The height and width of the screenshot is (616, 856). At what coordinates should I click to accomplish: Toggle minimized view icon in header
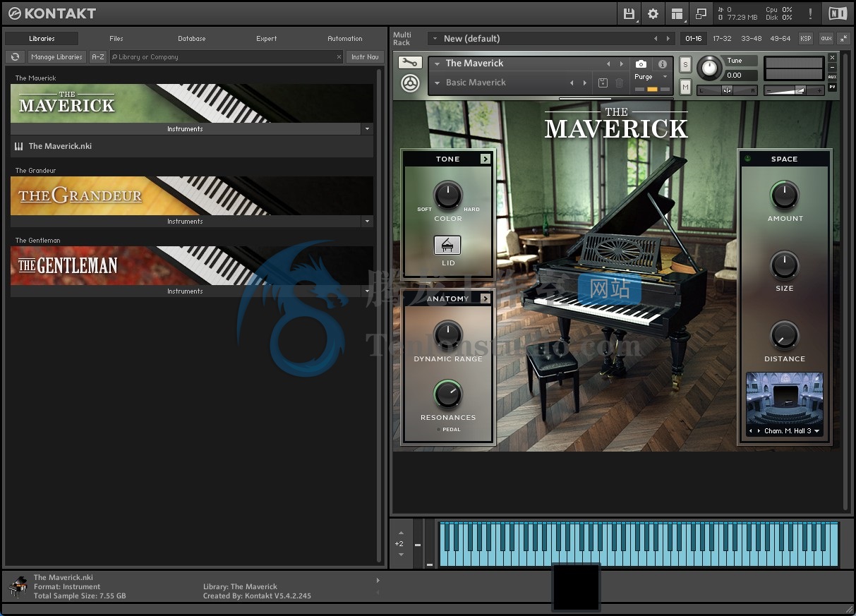click(701, 13)
